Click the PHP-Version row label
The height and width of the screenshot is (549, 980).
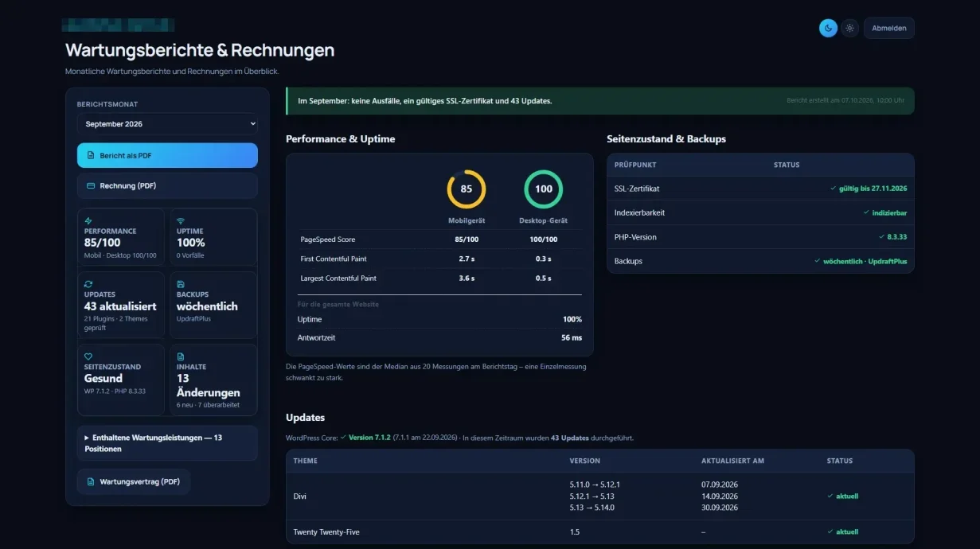tap(635, 237)
